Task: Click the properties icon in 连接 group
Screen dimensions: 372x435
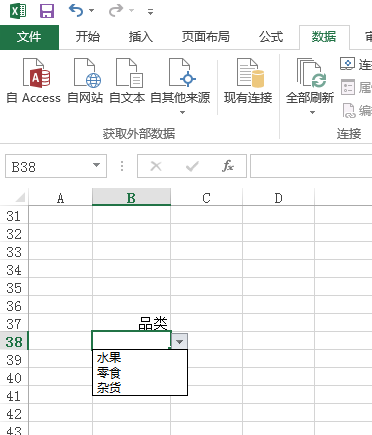Action: (x=348, y=87)
